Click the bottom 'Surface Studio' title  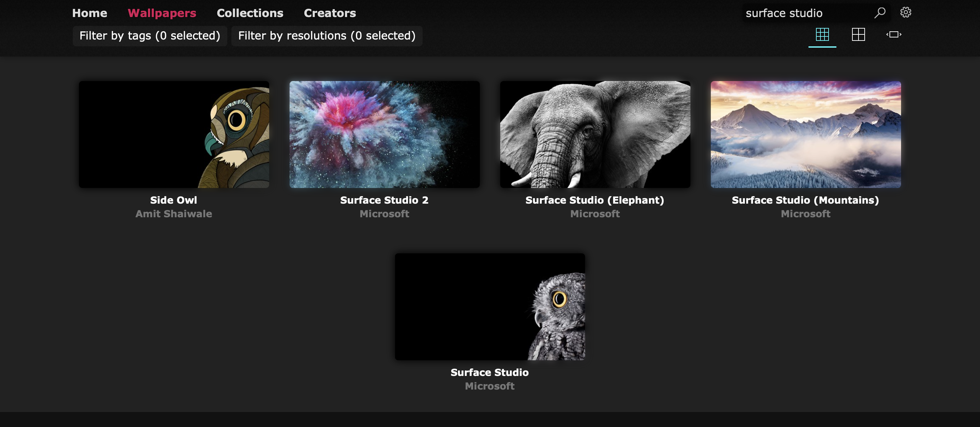[490, 373]
